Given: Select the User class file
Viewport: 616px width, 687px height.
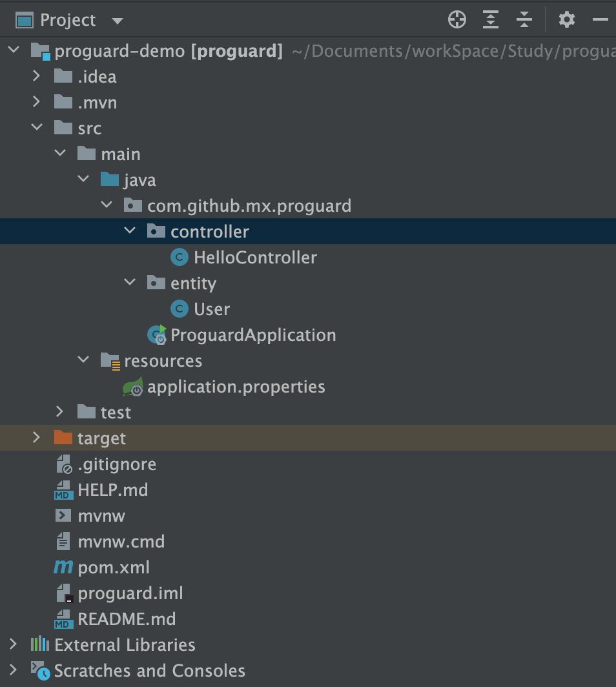Looking at the screenshot, I should (x=212, y=309).
